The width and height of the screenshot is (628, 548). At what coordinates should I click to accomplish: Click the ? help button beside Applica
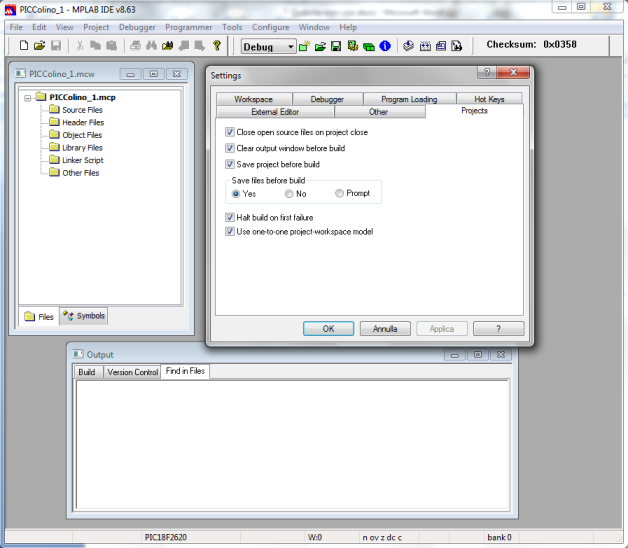coord(499,329)
